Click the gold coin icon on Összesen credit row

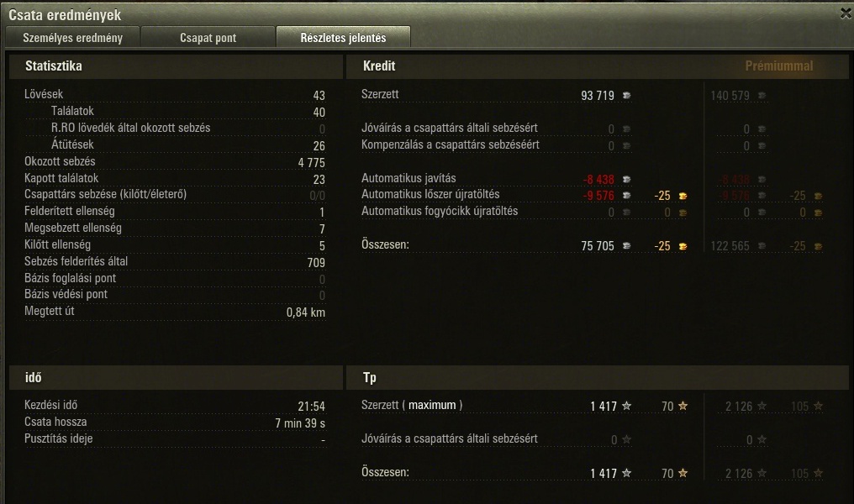683,246
